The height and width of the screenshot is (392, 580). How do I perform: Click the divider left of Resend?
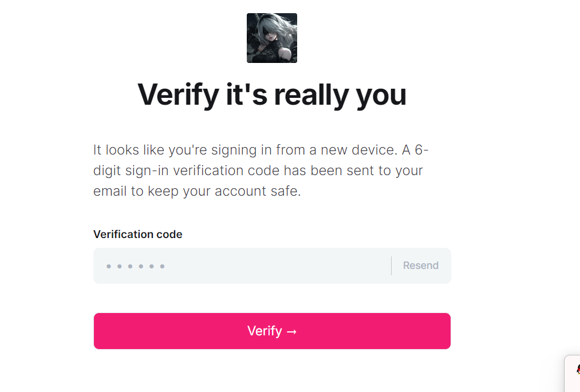coord(391,266)
